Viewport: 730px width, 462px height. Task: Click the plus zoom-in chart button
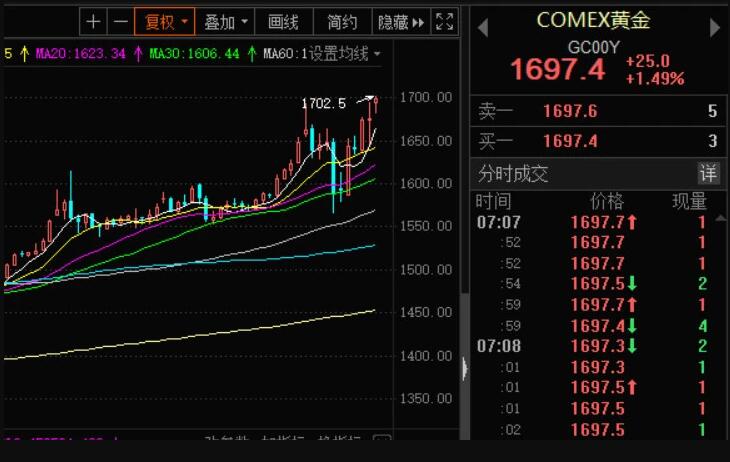[93, 21]
